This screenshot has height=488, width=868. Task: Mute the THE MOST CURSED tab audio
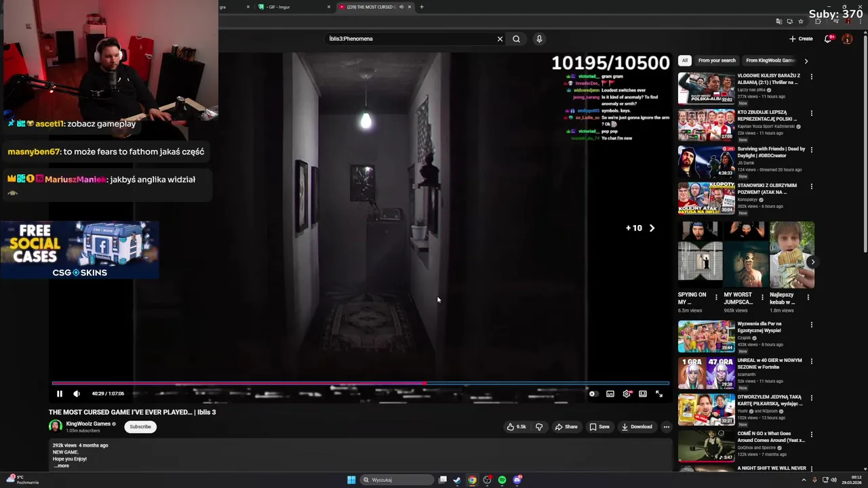[401, 7]
